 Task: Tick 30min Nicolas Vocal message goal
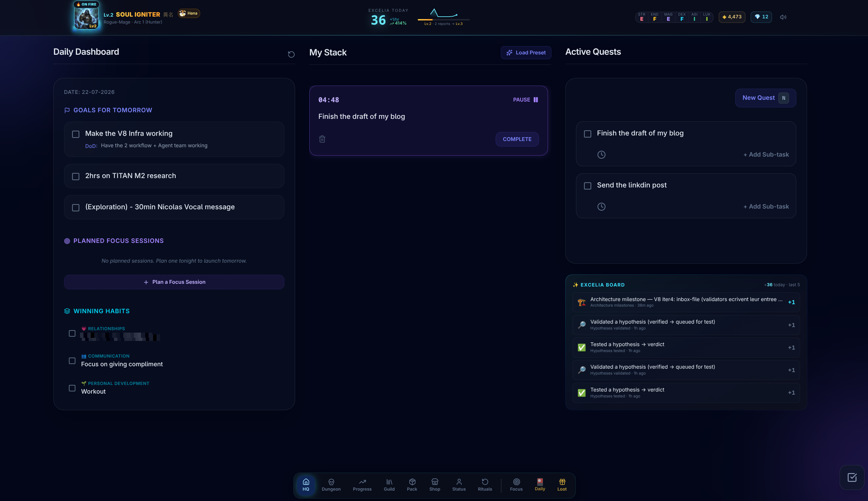pos(76,208)
